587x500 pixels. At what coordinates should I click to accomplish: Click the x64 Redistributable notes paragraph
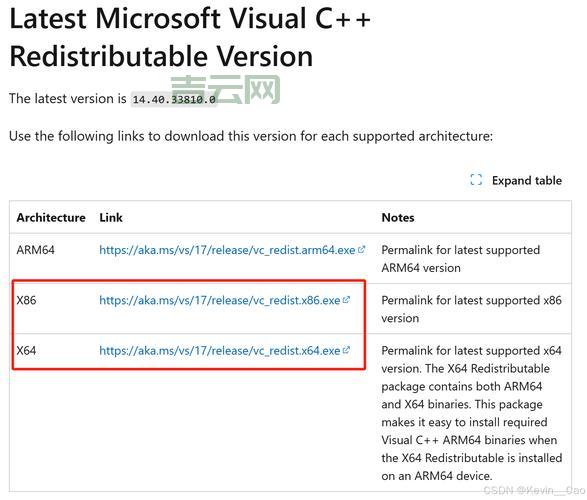(x=472, y=413)
